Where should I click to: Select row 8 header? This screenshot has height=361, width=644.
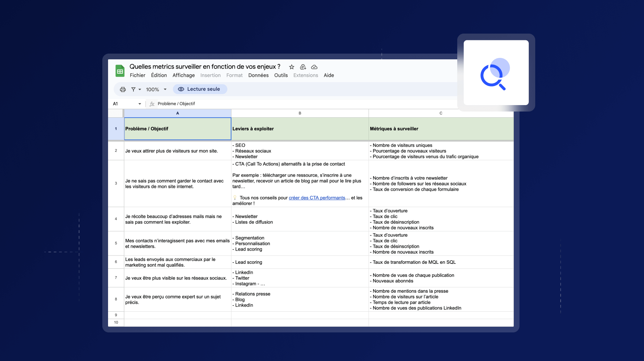pyautogui.click(x=116, y=299)
